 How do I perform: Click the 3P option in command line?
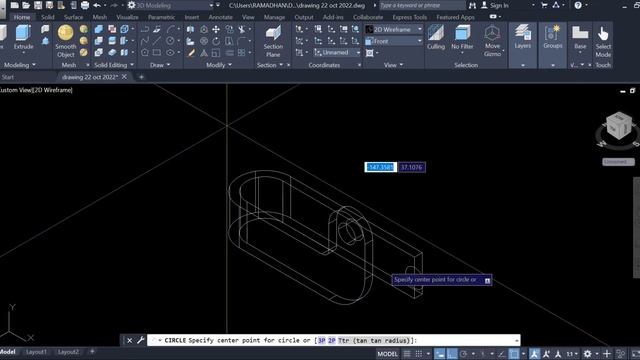pyautogui.click(x=322, y=340)
